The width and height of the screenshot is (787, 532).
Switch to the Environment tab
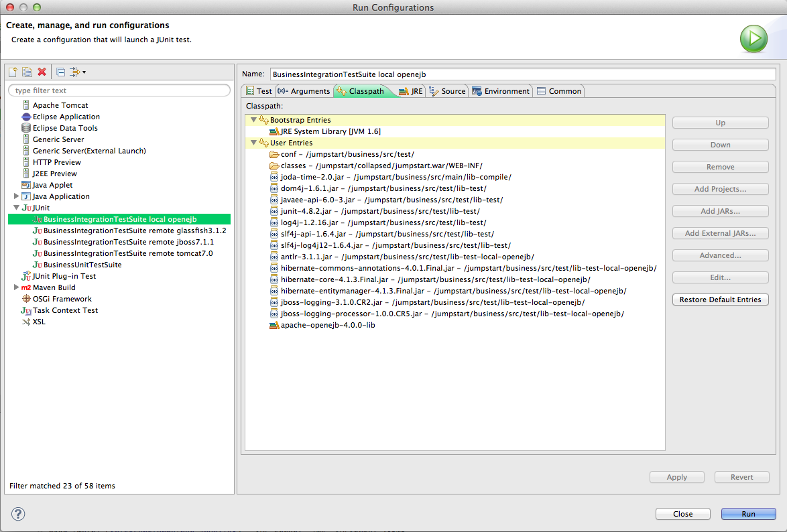[x=500, y=91]
